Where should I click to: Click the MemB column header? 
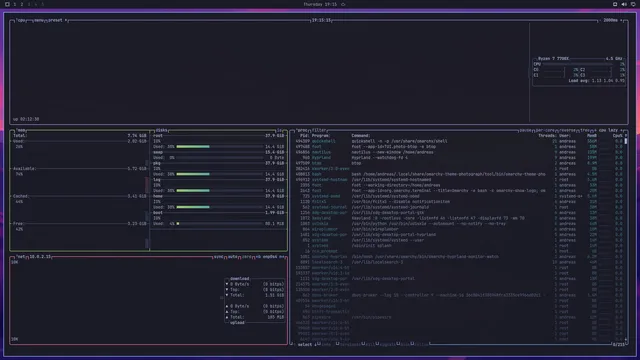pos(592,136)
